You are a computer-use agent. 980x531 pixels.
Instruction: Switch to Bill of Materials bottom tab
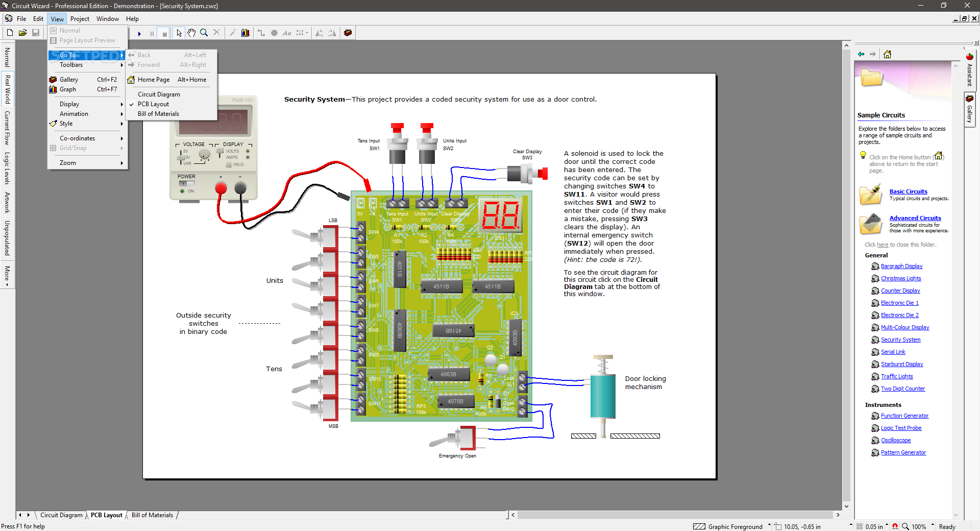click(x=152, y=515)
